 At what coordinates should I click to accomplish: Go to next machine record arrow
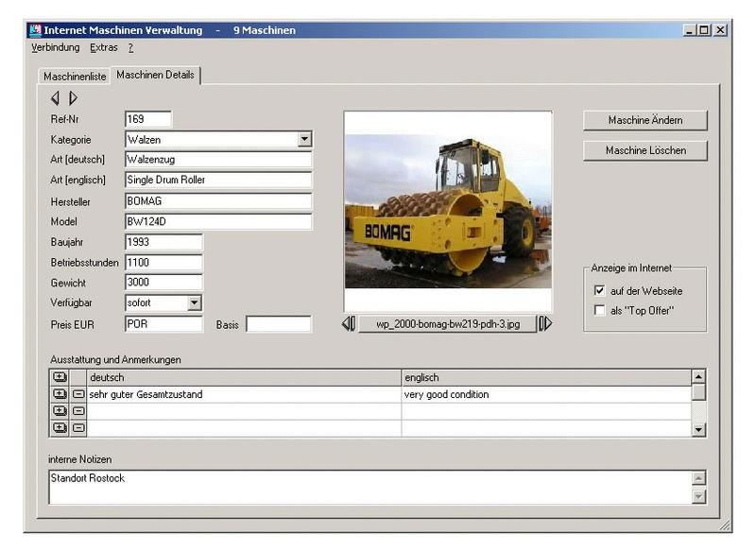pyautogui.click(x=73, y=98)
